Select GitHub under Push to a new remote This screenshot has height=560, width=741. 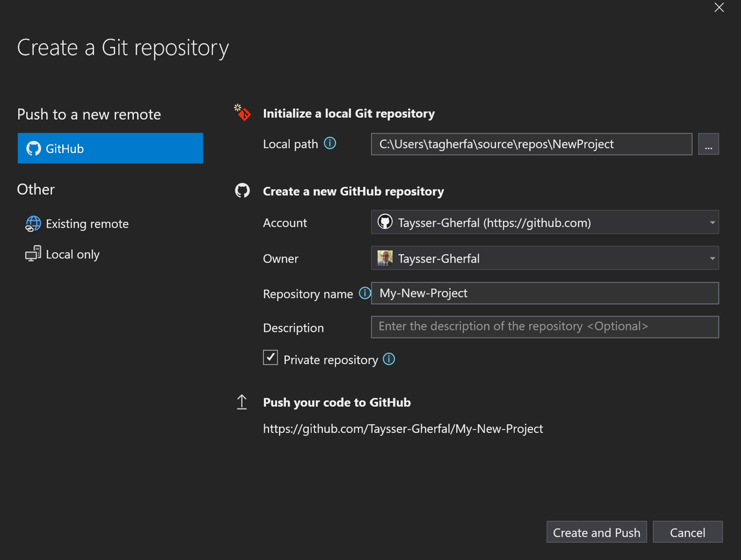110,148
